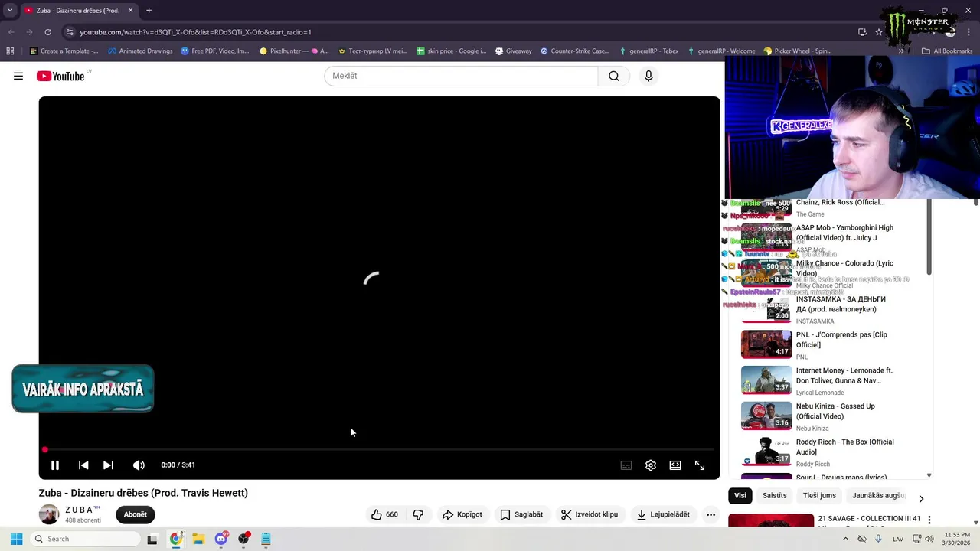The height and width of the screenshot is (551, 980).
Task: Mute the video volume
Action: click(139, 465)
